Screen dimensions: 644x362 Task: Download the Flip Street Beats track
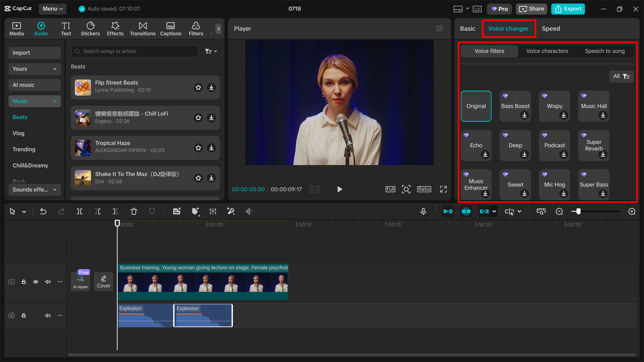211,87
